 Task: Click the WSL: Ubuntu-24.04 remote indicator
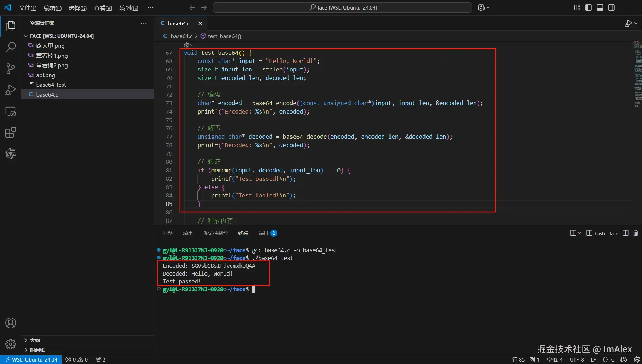point(31,359)
